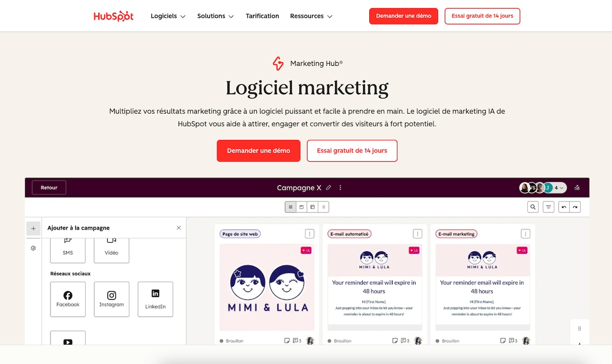Viewport: 612px width, 364px height.
Task: Select the Vidéo tile
Action: (x=112, y=250)
